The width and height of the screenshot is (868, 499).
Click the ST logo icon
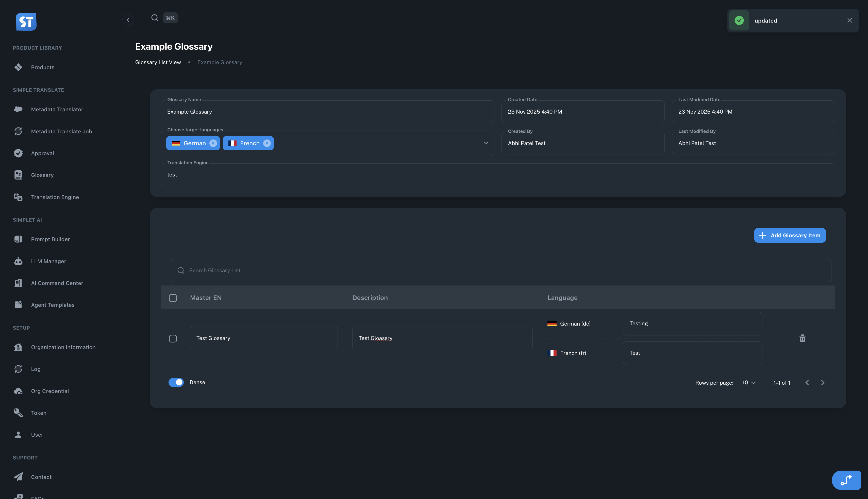pos(26,22)
